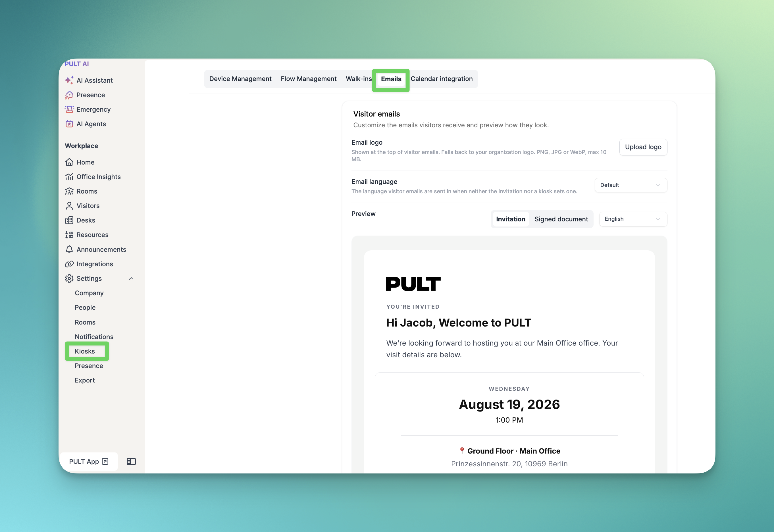Show the Signed document email preview

tap(561, 219)
